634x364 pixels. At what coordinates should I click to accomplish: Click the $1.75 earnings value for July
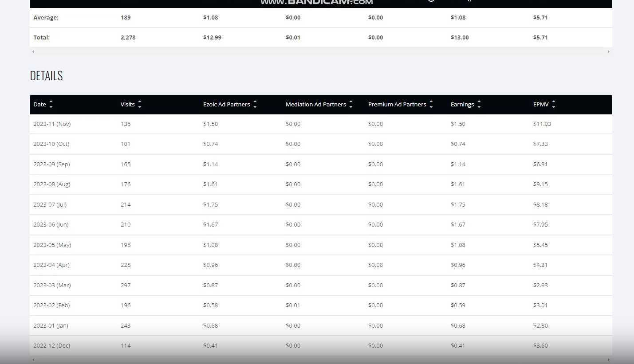[x=458, y=205]
